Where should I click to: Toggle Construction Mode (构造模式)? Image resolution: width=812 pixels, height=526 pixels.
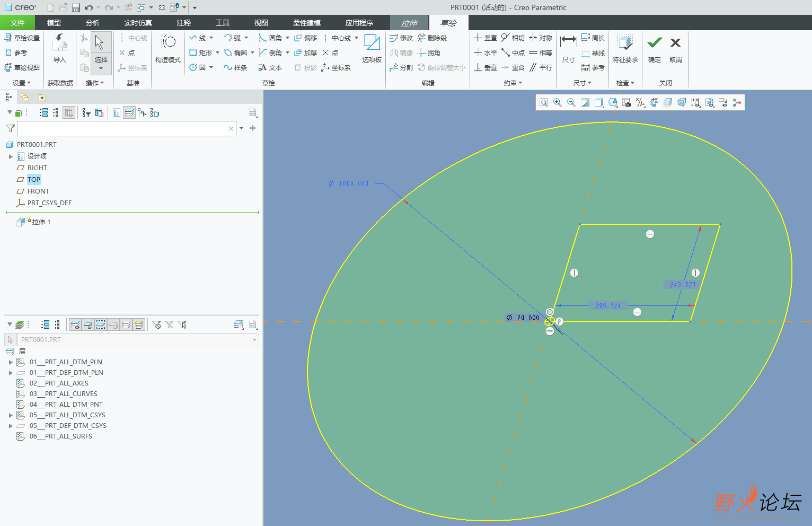168,48
